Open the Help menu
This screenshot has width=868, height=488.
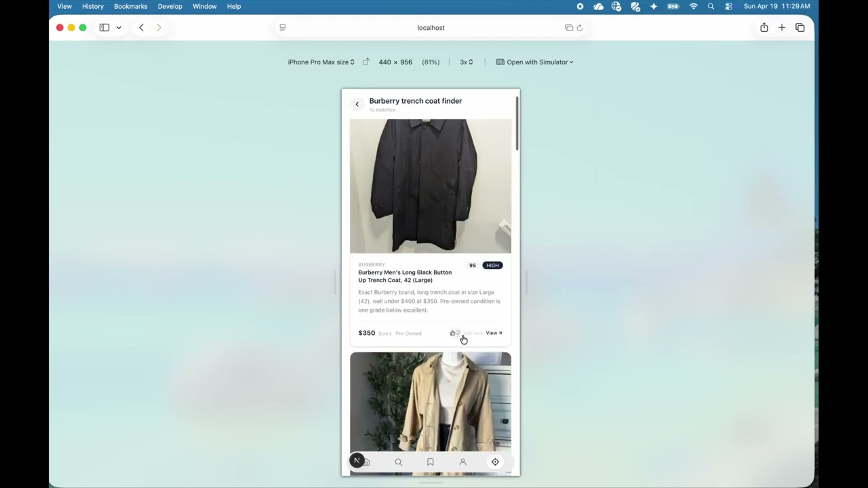[x=234, y=6]
